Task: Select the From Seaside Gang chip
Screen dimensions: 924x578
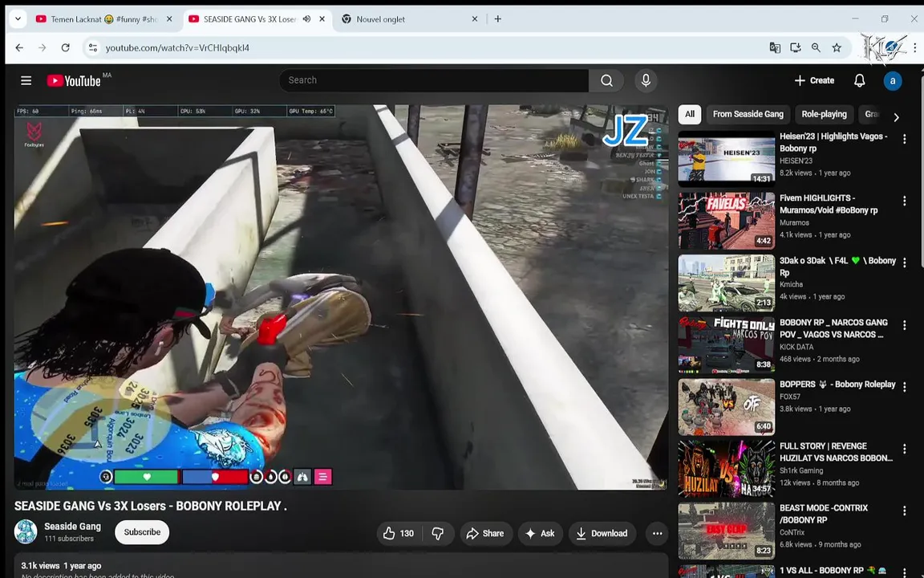Action: (748, 115)
